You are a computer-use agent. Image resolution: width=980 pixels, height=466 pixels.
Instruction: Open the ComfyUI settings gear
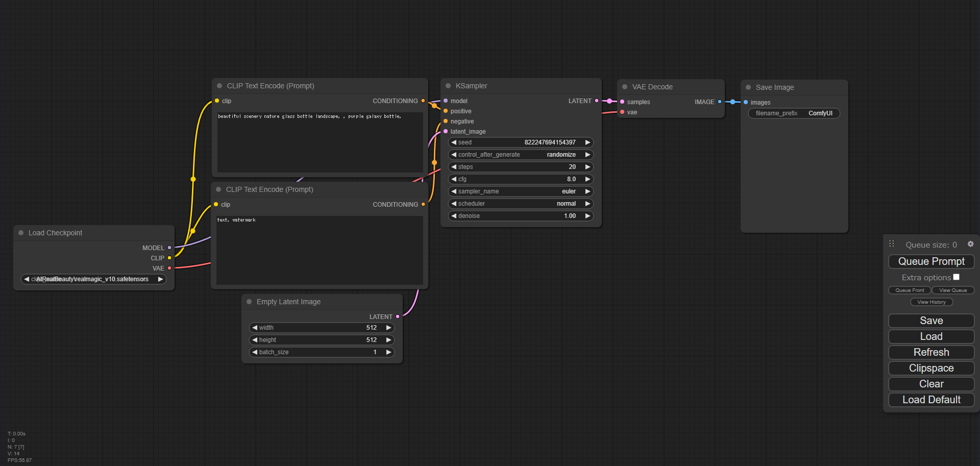tap(970, 244)
